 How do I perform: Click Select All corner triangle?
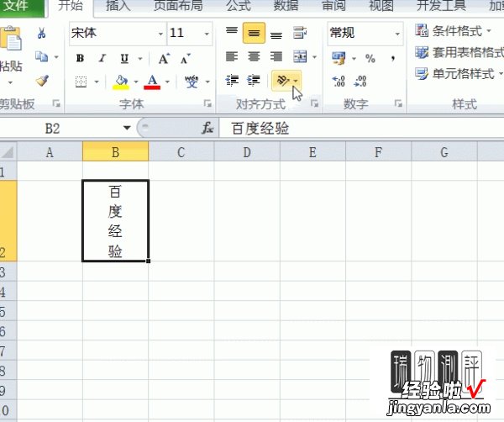tap(8, 152)
